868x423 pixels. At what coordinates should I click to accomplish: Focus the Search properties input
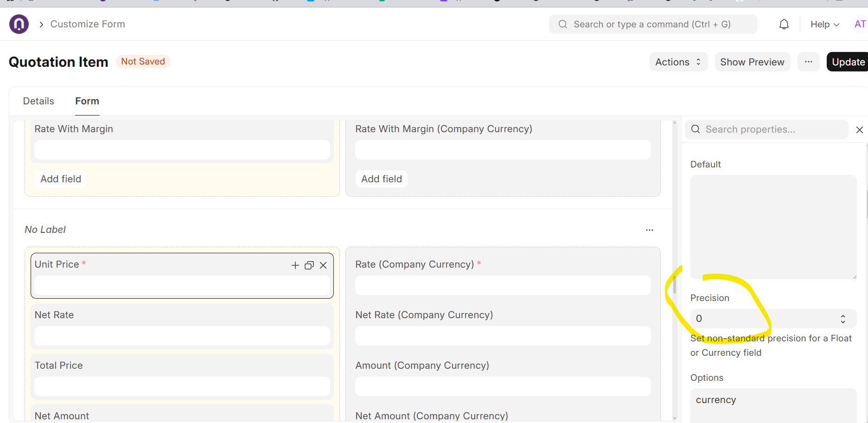[772, 129]
